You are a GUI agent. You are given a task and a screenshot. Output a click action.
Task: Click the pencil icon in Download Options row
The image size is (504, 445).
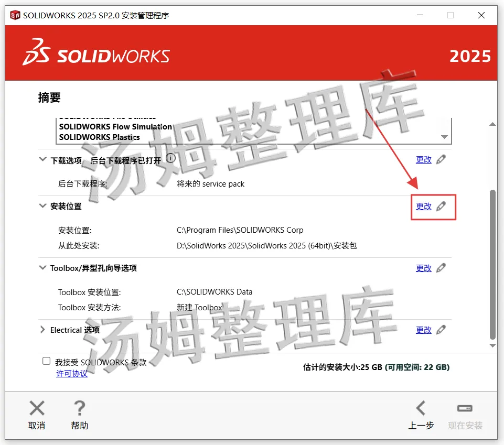coord(441,159)
